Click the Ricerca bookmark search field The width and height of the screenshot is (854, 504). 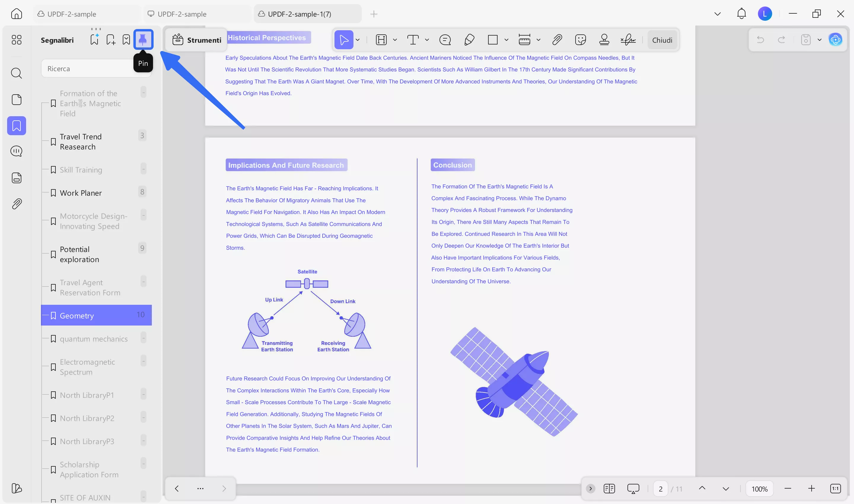coord(88,68)
